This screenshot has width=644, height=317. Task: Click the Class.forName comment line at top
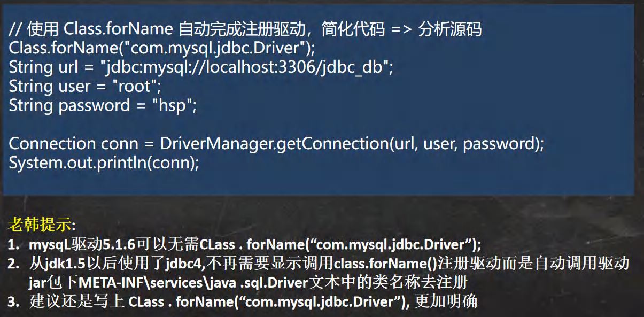(245, 28)
